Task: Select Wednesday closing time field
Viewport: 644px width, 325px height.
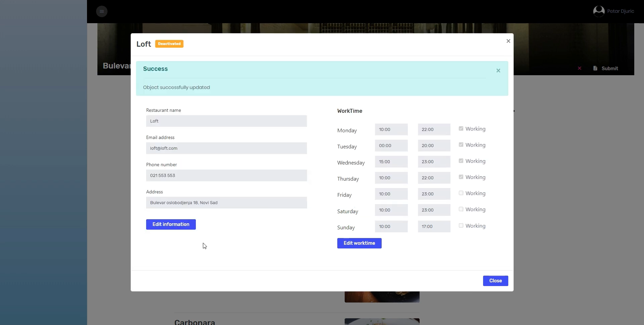Action: (434, 161)
